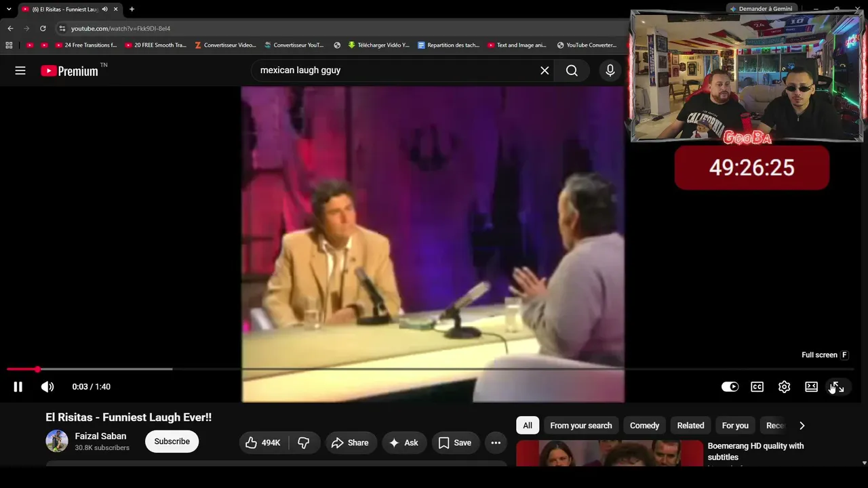
Task: Open a new browser tab
Action: [x=132, y=9]
